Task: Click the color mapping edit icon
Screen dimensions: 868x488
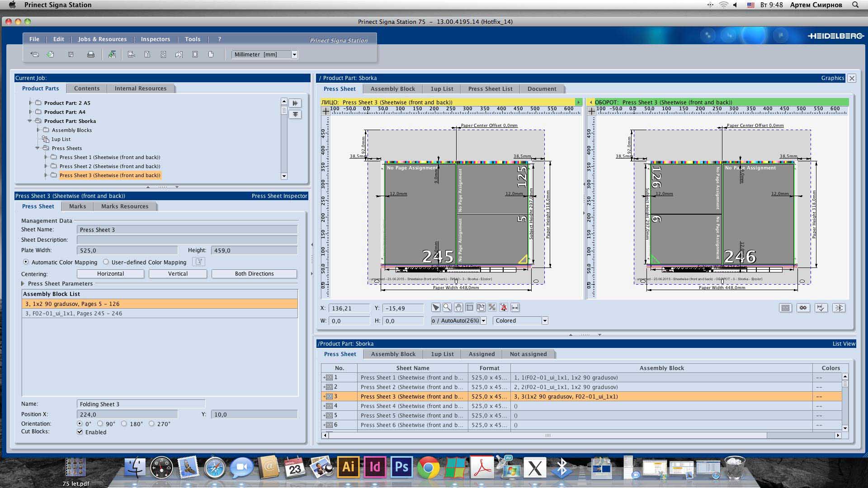Action: pos(198,262)
